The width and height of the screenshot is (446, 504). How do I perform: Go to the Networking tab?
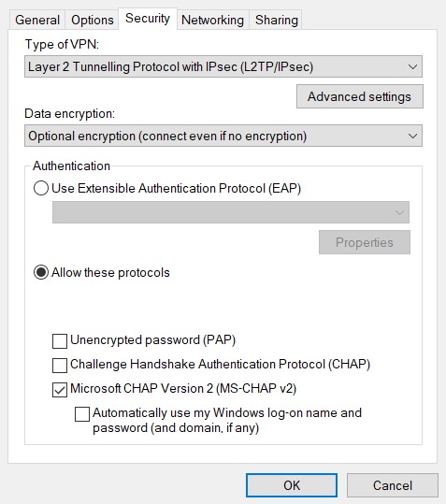click(213, 20)
